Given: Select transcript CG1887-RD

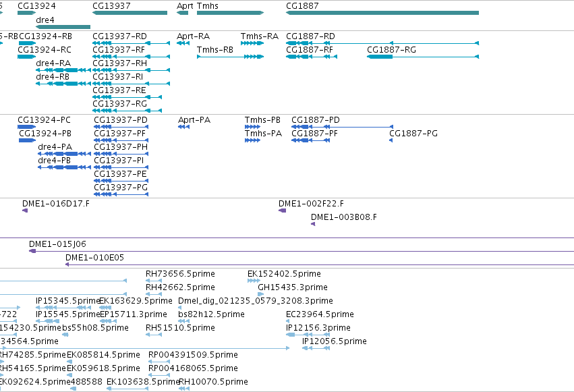Looking at the screenshot, I should point(382,43).
